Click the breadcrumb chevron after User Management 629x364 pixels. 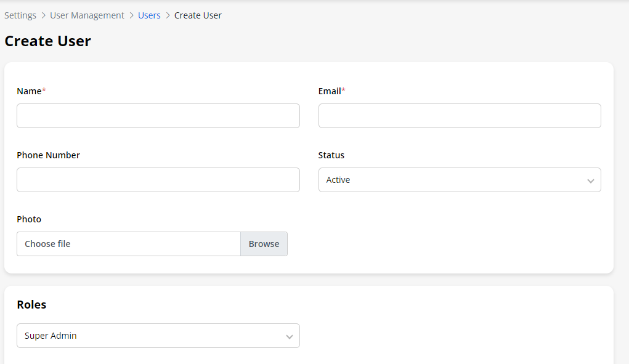(131, 15)
